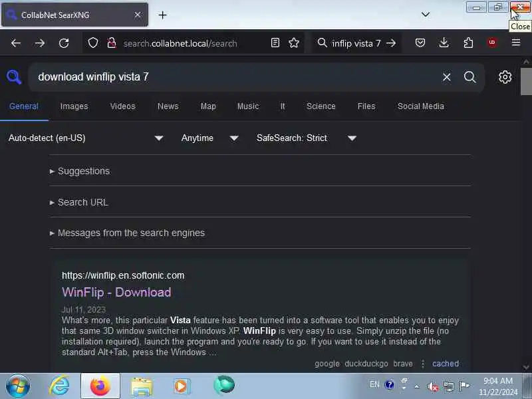This screenshot has width=532, height=399.
Task: Click address bar URL field
Action: click(x=194, y=43)
